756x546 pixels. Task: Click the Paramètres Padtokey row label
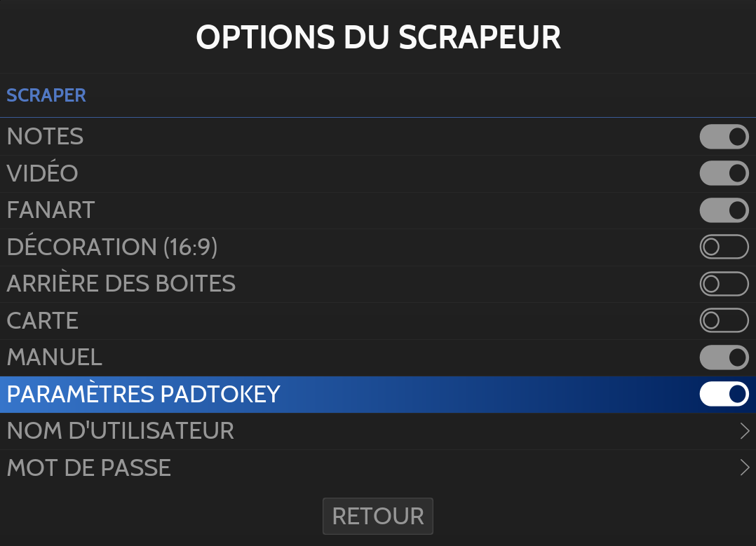pos(143,395)
